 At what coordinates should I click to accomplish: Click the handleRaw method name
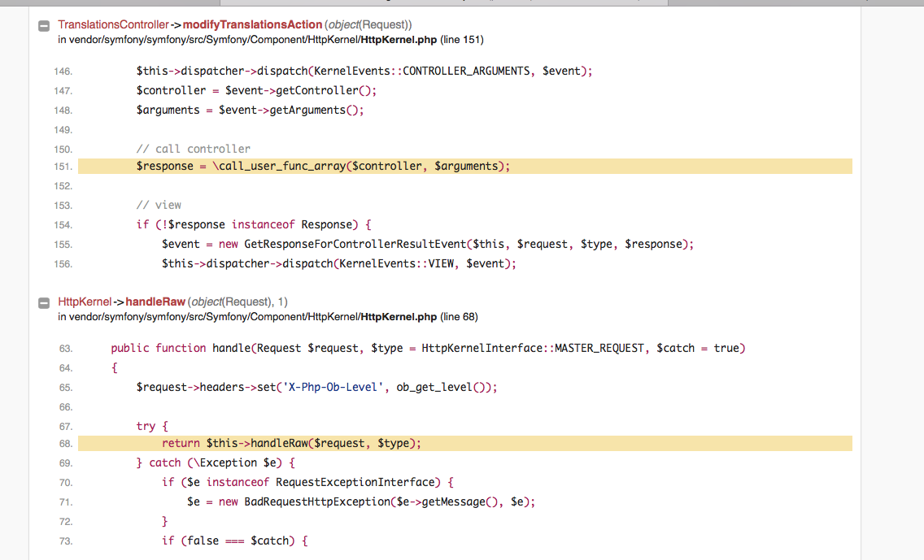tap(155, 302)
